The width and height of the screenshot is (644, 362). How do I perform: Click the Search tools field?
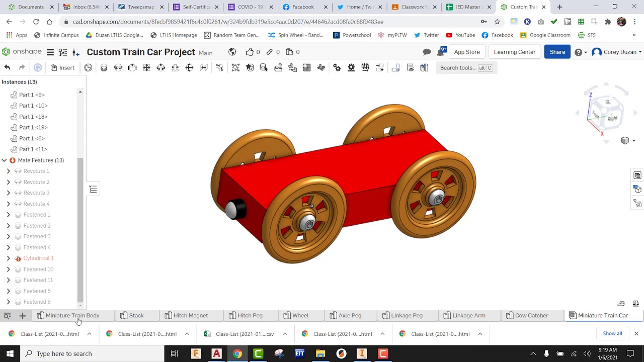466,68
